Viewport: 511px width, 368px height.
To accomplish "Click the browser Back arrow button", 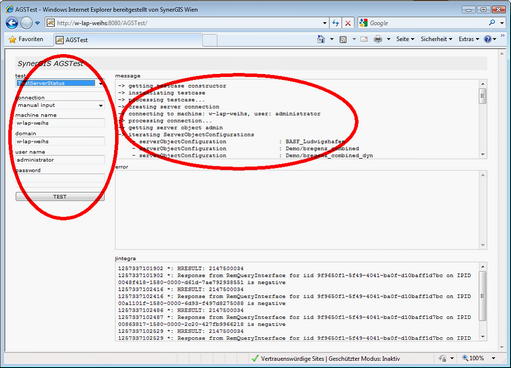I will click(12, 23).
